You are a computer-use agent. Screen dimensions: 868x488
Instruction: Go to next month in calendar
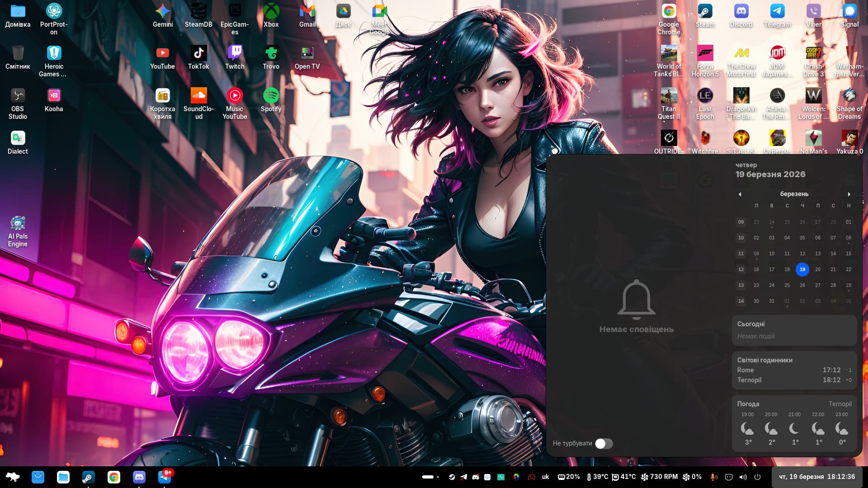click(x=849, y=194)
